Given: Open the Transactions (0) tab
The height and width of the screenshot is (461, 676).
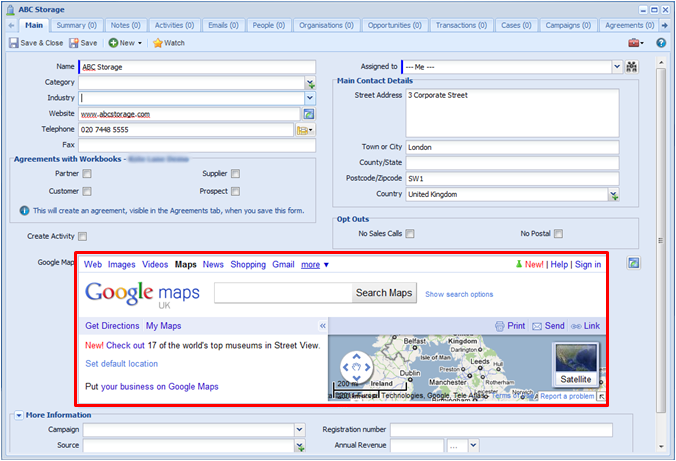Looking at the screenshot, I should click(x=461, y=25).
